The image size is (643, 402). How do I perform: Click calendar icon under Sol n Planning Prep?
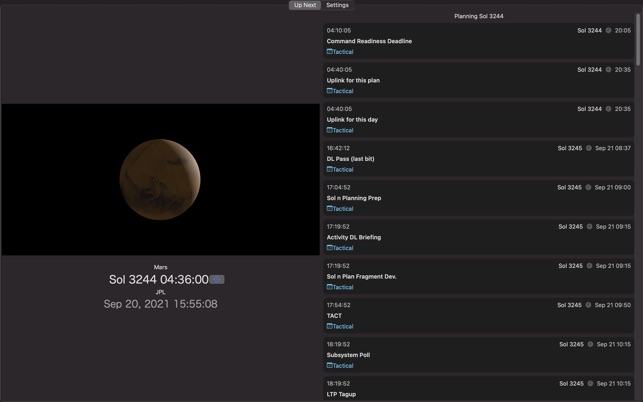(x=329, y=209)
